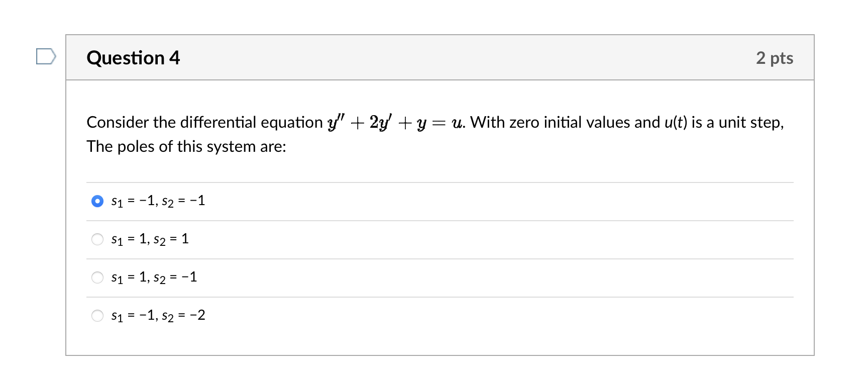Click the answer text s1 = 1, s2 = -1
This screenshot has width=868, height=369.
154,277
